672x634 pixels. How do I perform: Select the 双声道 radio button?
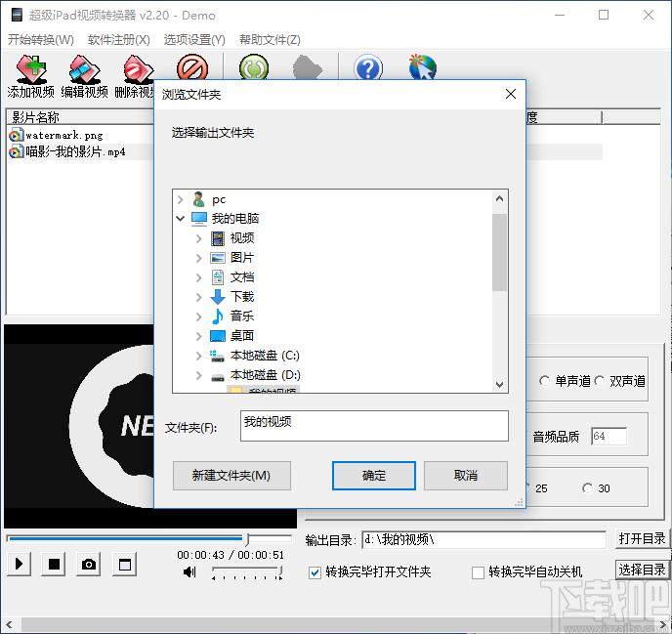tap(601, 381)
